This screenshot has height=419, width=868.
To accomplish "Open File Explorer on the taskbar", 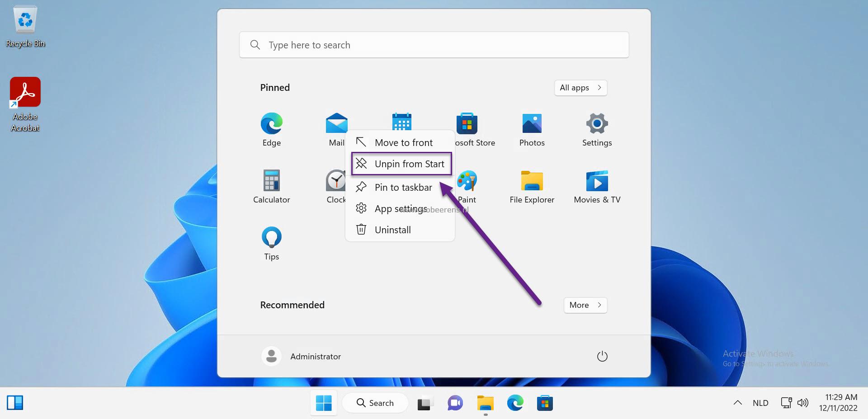I will tap(485, 403).
